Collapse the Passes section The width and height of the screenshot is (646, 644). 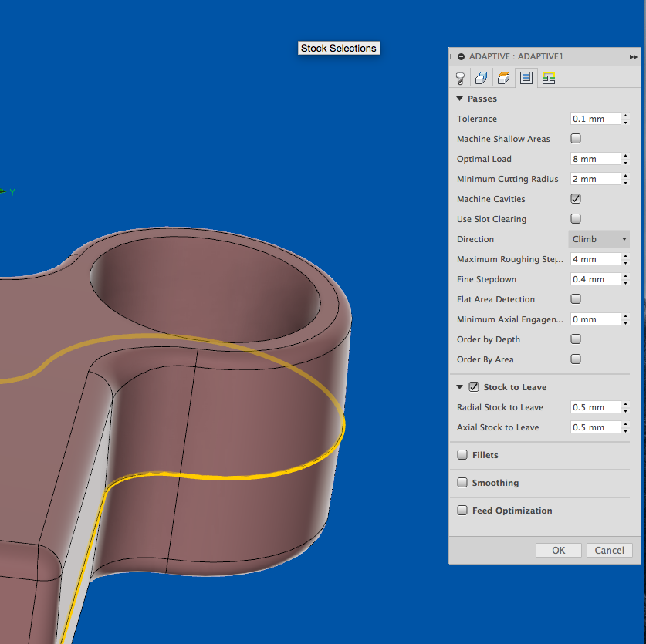tap(460, 99)
